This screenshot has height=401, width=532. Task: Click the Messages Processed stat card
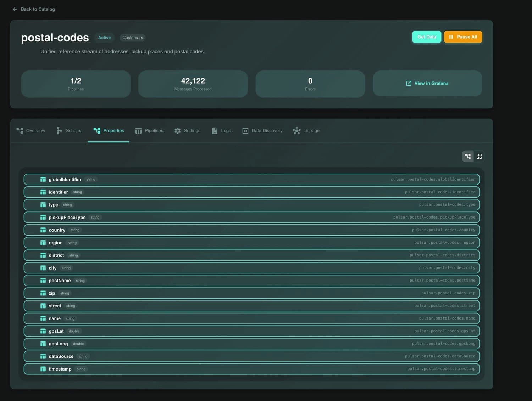[x=193, y=84]
